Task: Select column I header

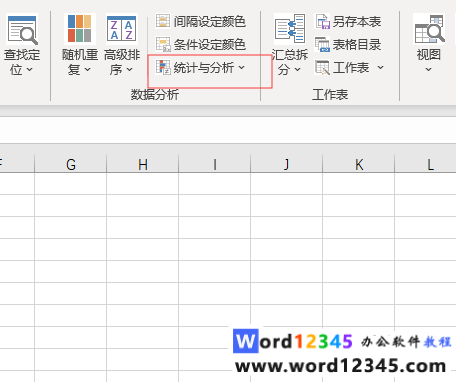Action: pos(215,163)
